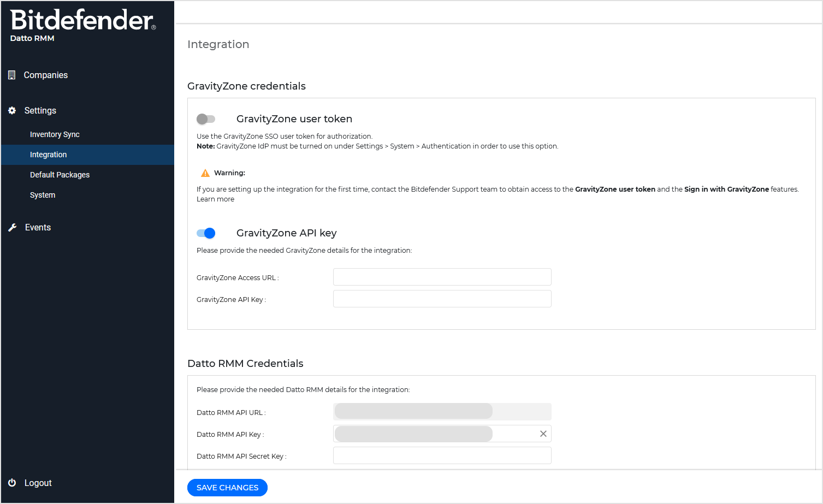Click the Events wrench icon
This screenshot has height=504, width=823.
pos(11,227)
